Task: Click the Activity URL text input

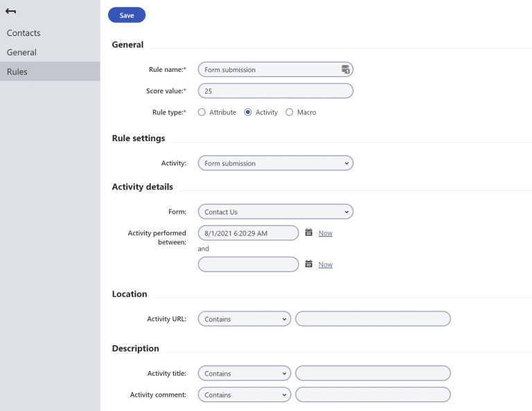Action: pyautogui.click(x=373, y=319)
